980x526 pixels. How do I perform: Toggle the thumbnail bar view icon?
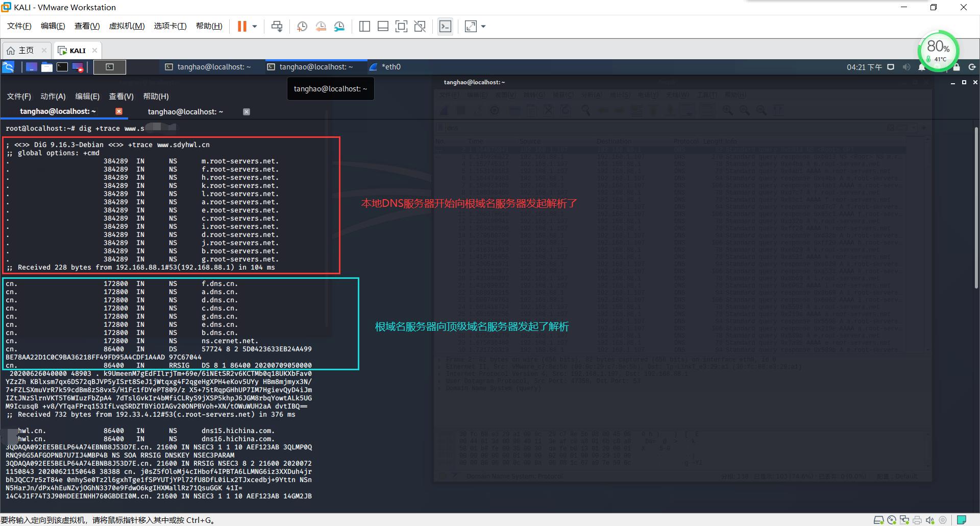[383, 27]
